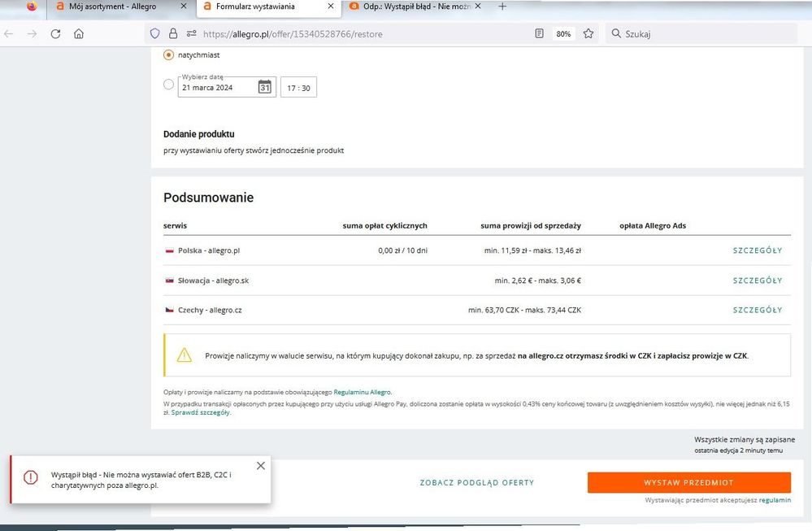Open SZCZEGÓŁY for Słowacja - allegro.sk
812x531 pixels.
tap(757, 281)
